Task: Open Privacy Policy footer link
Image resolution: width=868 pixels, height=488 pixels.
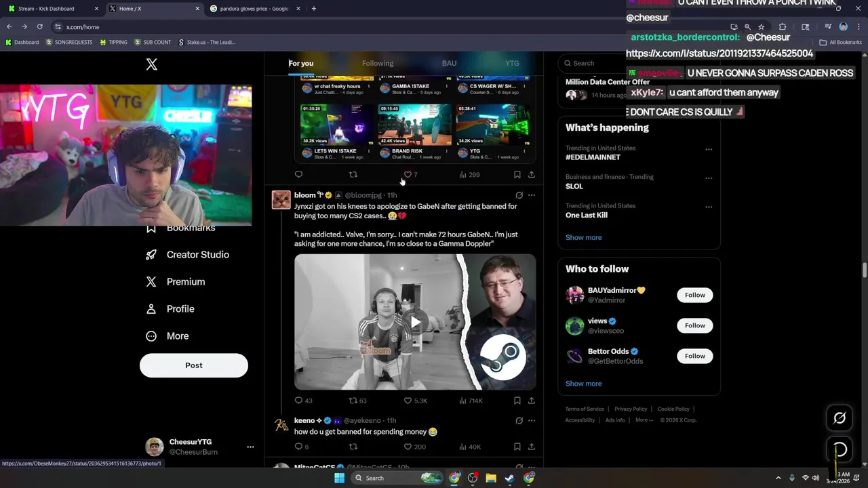Action: point(631,409)
